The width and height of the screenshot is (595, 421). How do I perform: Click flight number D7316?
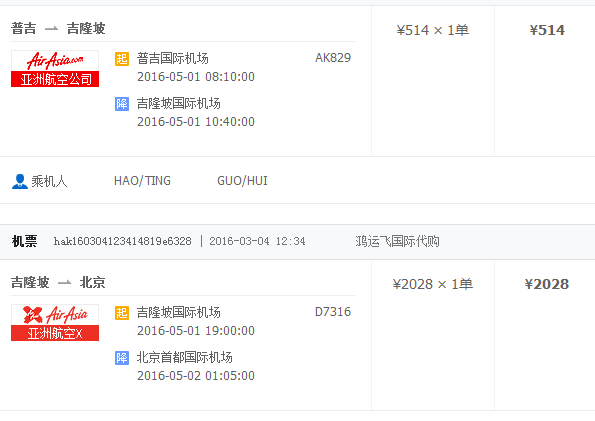pyautogui.click(x=333, y=312)
